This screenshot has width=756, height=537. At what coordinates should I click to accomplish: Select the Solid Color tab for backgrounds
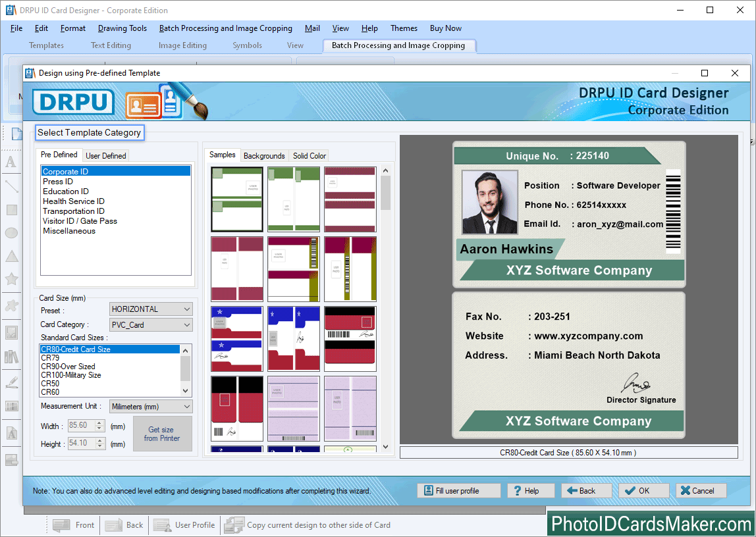(308, 155)
